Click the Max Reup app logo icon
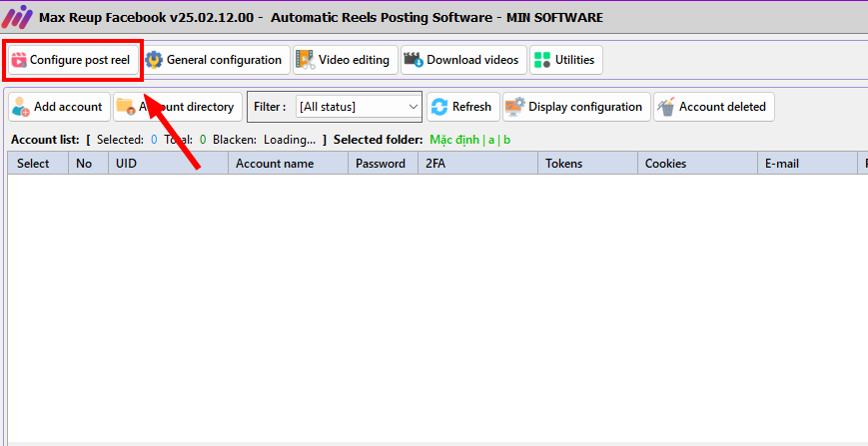The width and height of the screenshot is (868, 446). point(17,17)
